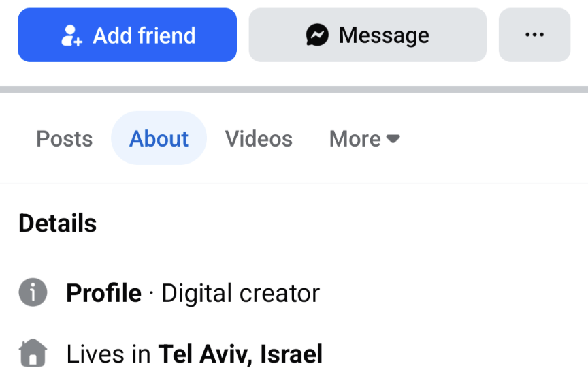Click the thick gray divider above tabs

coord(294,89)
